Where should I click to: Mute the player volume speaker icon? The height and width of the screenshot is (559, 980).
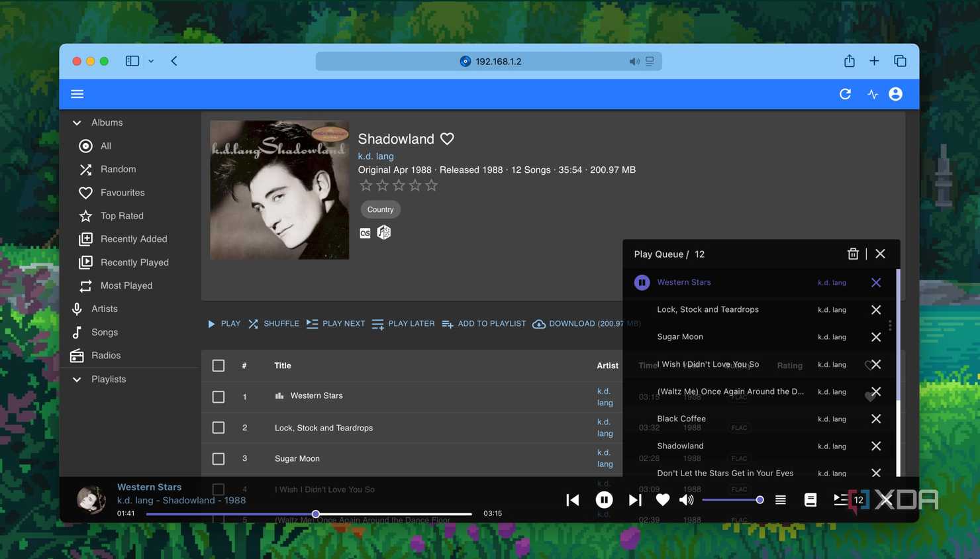pyautogui.click(x=687, y=500)
